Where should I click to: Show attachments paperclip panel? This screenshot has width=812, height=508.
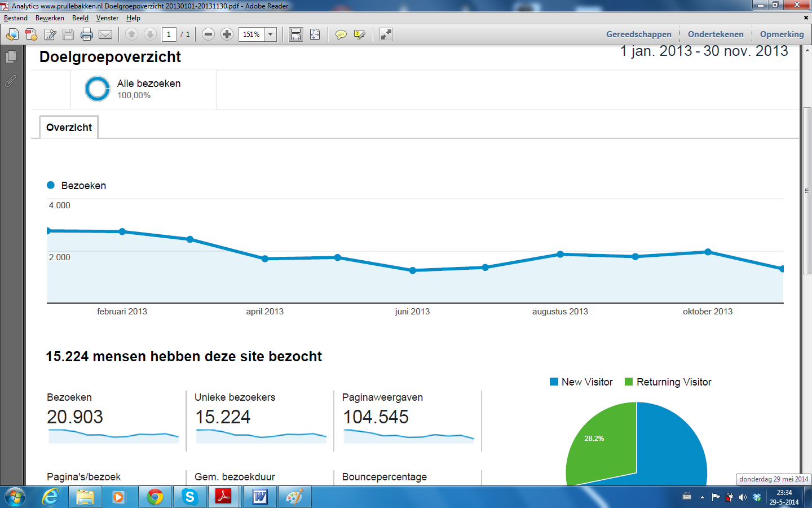(x=11, y=81)
